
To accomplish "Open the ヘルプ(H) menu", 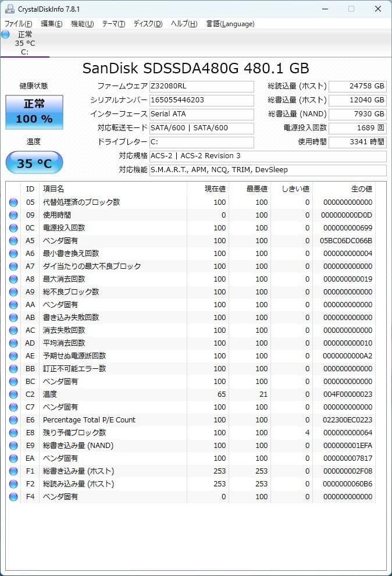I will (x=184, y=24).
